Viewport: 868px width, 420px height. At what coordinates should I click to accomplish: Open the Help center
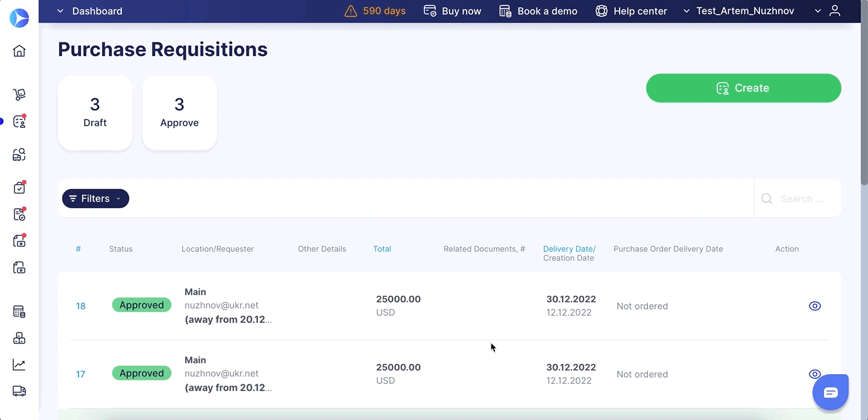631,11
